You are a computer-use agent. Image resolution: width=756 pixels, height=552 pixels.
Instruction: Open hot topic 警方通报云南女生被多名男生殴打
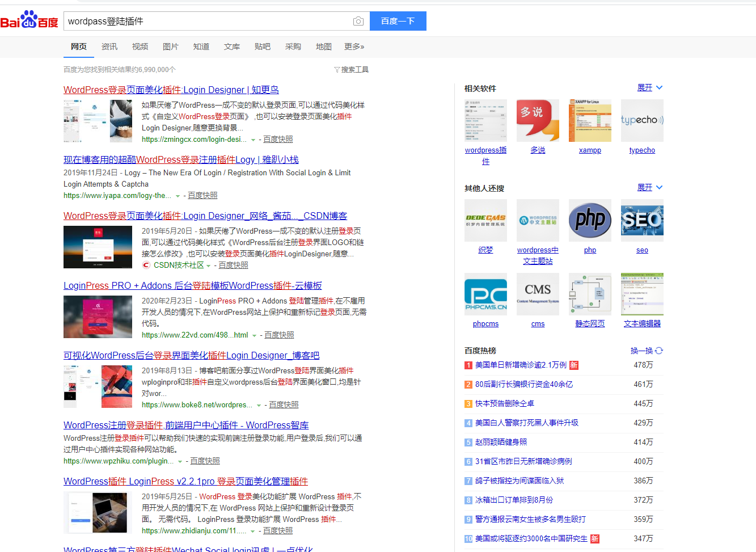click(x=530, y=519)
